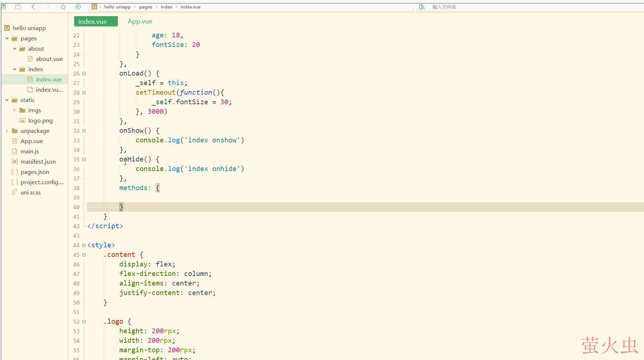Click 'methods' text on line 38
The image size is (644, 360).
tap(133, 188)
